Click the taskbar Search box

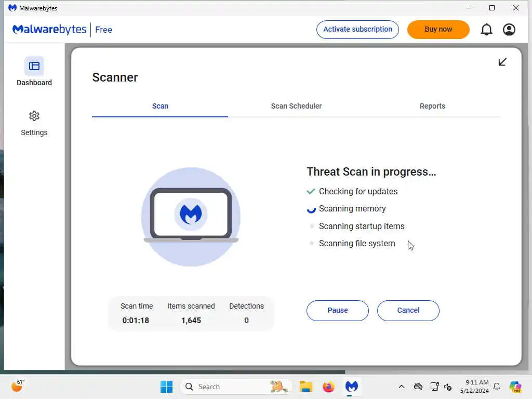tap(236, 387)
